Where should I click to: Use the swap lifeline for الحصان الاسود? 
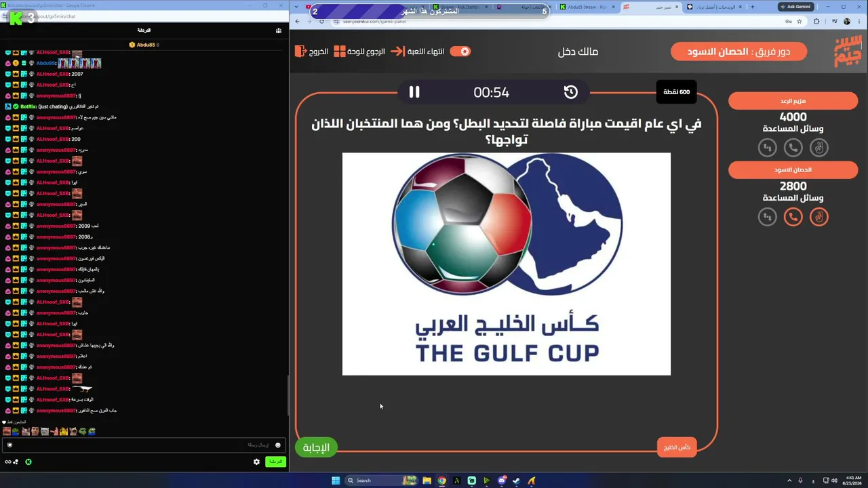click(768, 217)
